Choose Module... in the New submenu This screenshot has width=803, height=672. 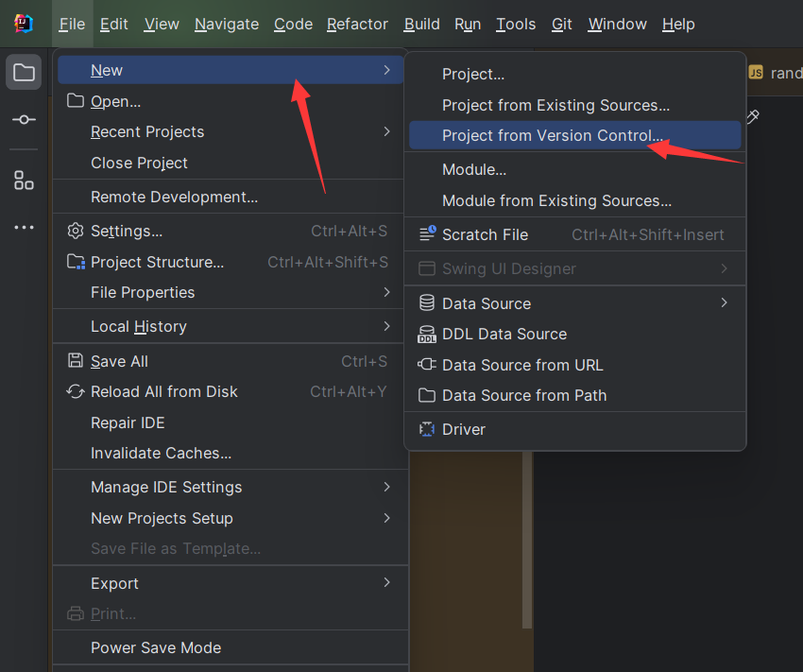click(575, 169)
